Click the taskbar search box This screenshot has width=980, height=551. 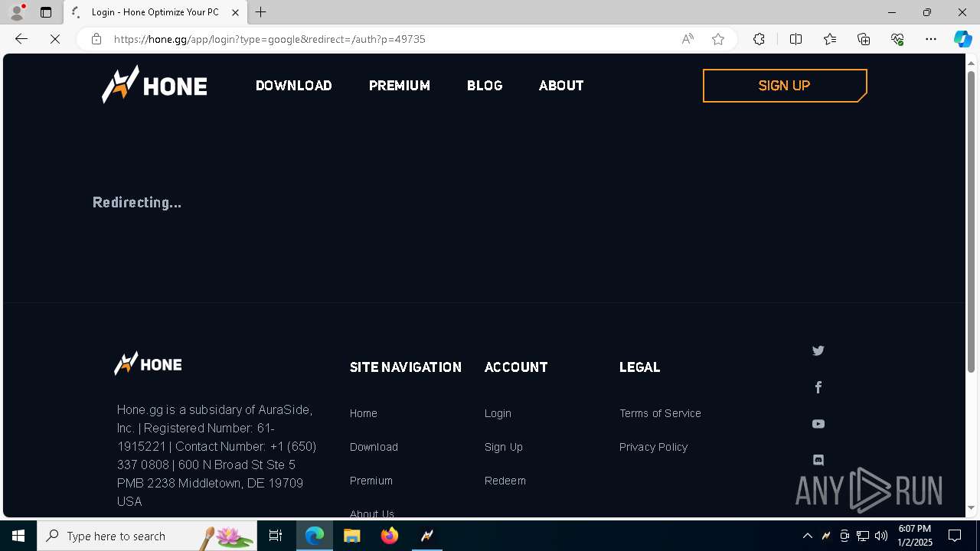(x=146, y=536)
